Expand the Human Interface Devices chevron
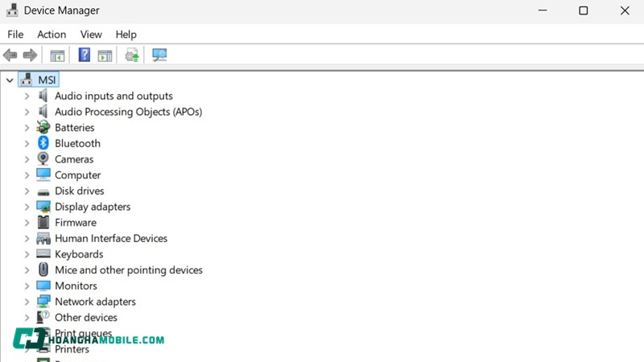The height and width of the screenshot is (362, 644). pyautogui.click(x=27, y=238)
